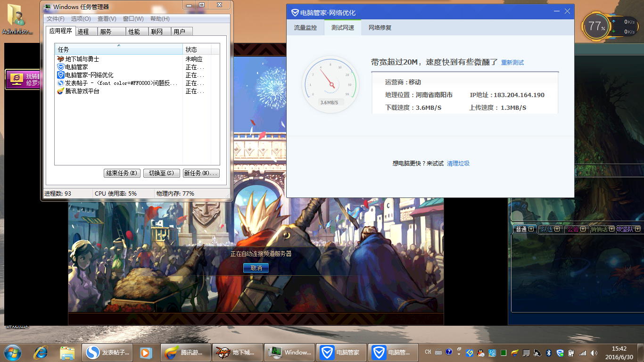Screen dimensions: 644x362
Task: Open the 窗口(W) menu in Task Manager
Action: [x=133, y=19]
